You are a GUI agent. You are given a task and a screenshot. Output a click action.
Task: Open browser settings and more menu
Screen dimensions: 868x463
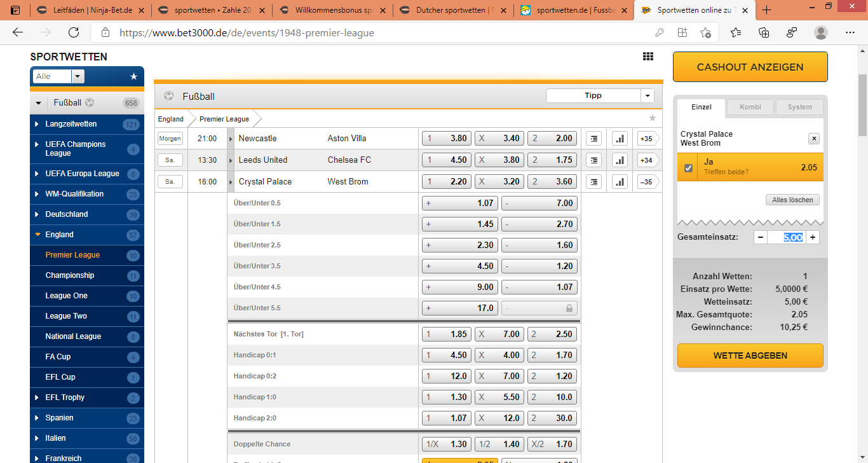[850, 32]
